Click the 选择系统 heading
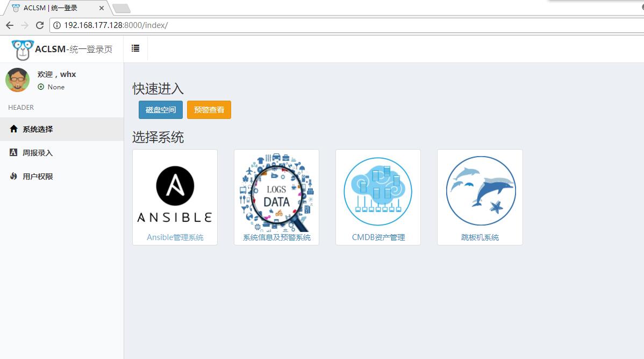 pyautogui.click(x=158, y=137)
